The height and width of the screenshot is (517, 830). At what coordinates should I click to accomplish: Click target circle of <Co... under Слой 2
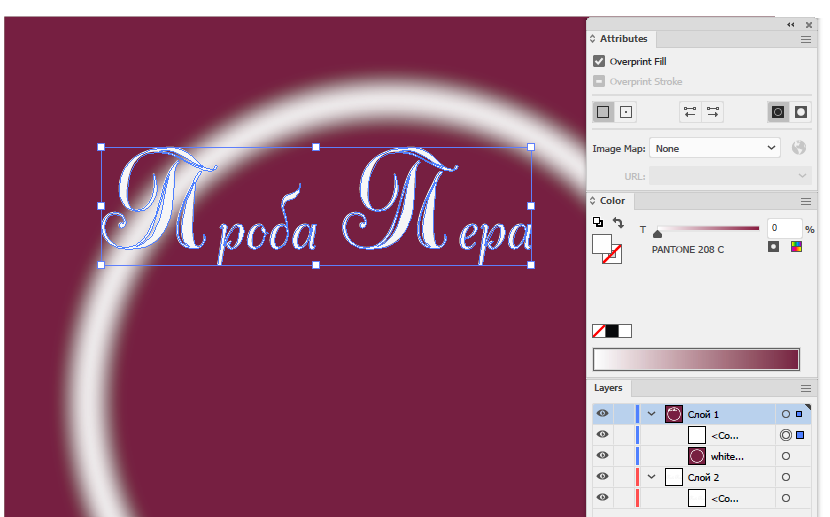point(786,498)
